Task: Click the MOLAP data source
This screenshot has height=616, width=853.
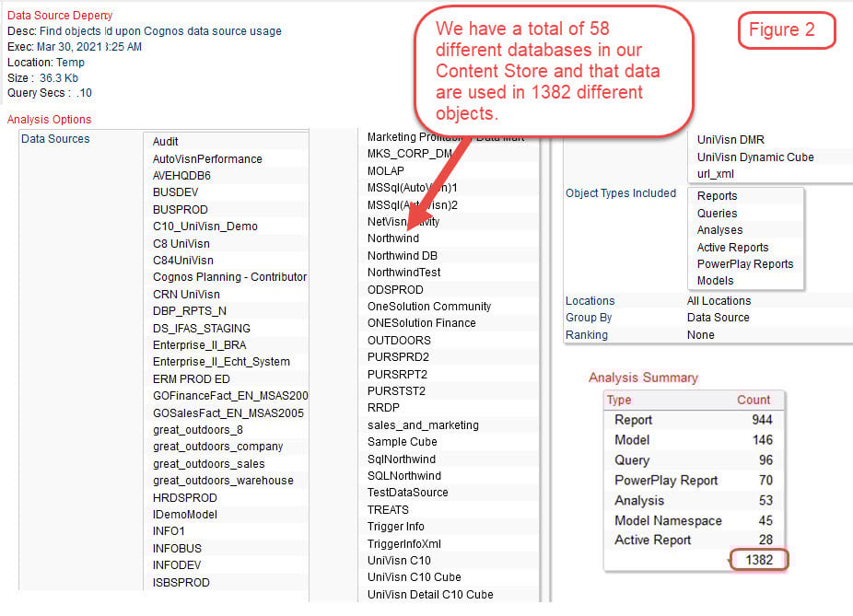Action: point(386,170)
